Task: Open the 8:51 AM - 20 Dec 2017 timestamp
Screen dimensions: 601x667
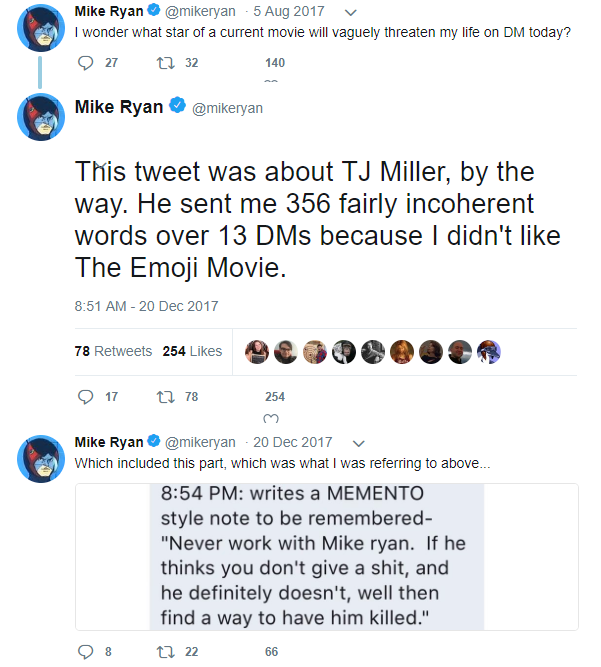Action: point(146,306)
